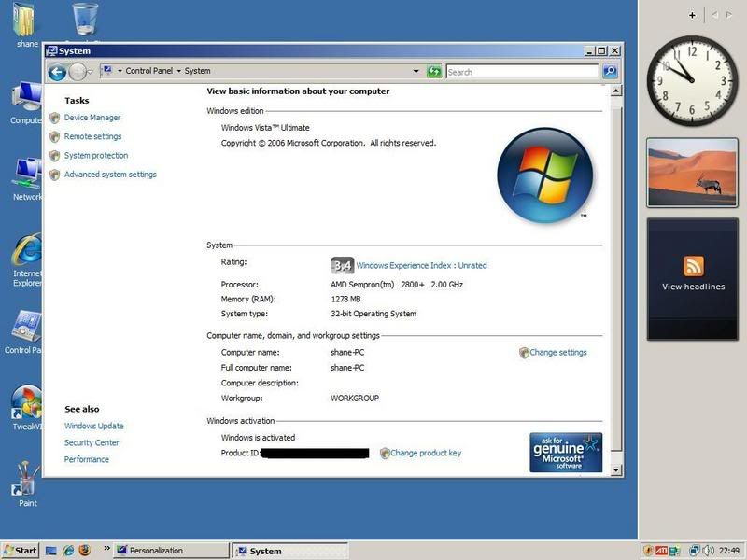Click the Recycle Bin desktop icon

(85, 17)
